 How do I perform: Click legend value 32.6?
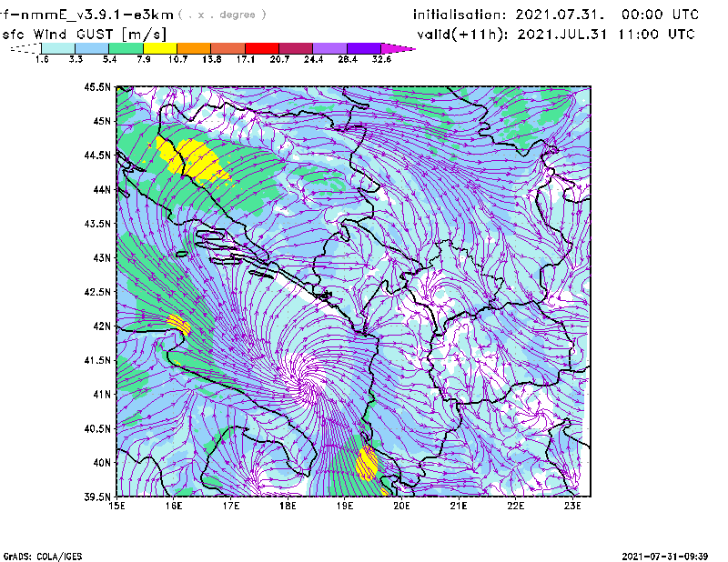(381, 59)
